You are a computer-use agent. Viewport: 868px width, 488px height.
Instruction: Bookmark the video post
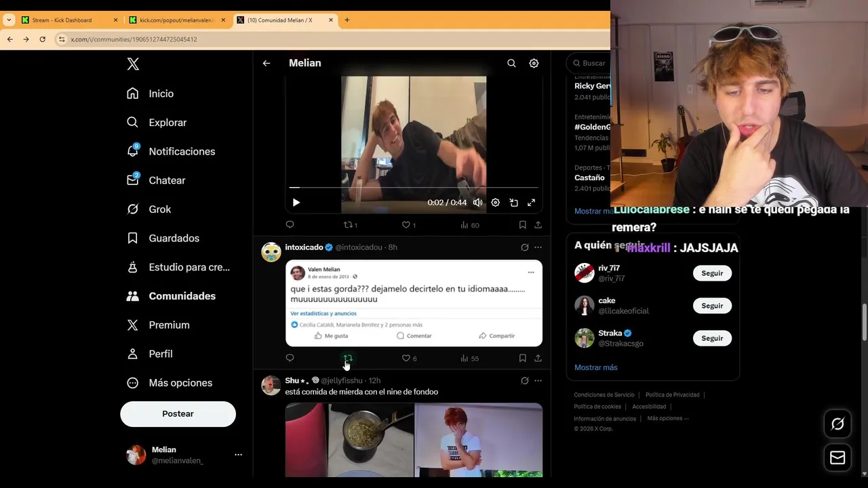tap(522, 224)
